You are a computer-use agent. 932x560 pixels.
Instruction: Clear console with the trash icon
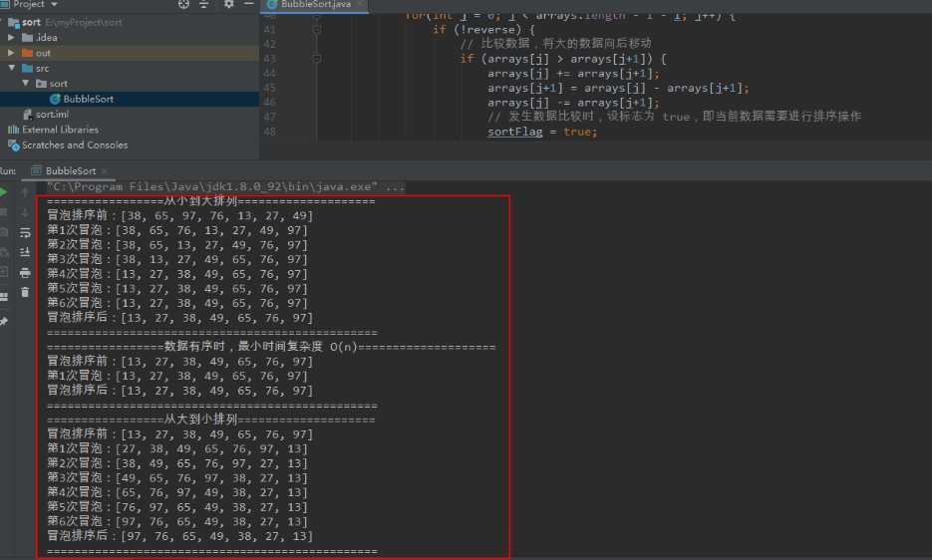click(x=24, y=292)
